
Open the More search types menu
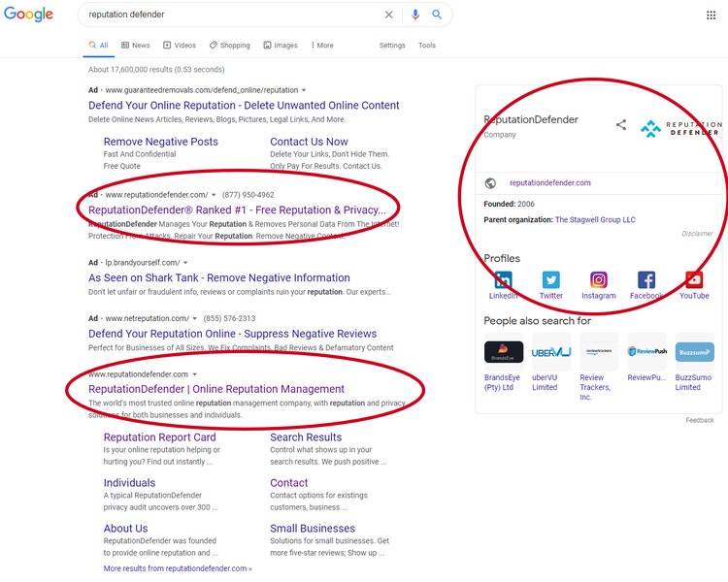pos(322,45)
